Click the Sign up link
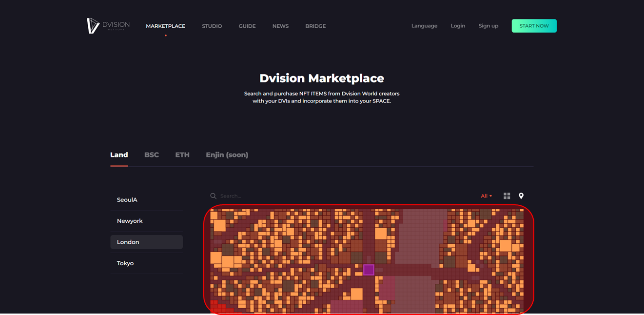 click(488, 26)
